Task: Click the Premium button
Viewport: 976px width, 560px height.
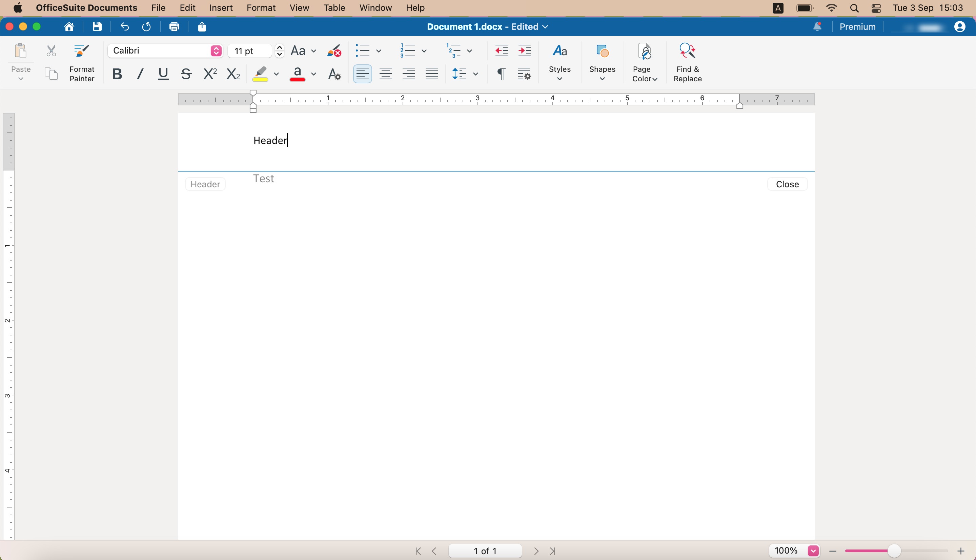Action: (857, 26)
